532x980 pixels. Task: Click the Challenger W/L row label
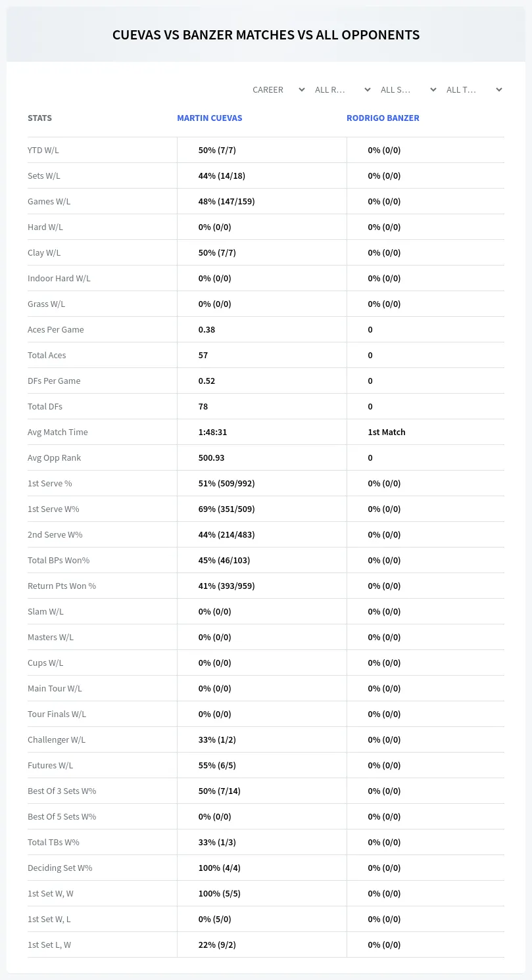click(57, 739)
